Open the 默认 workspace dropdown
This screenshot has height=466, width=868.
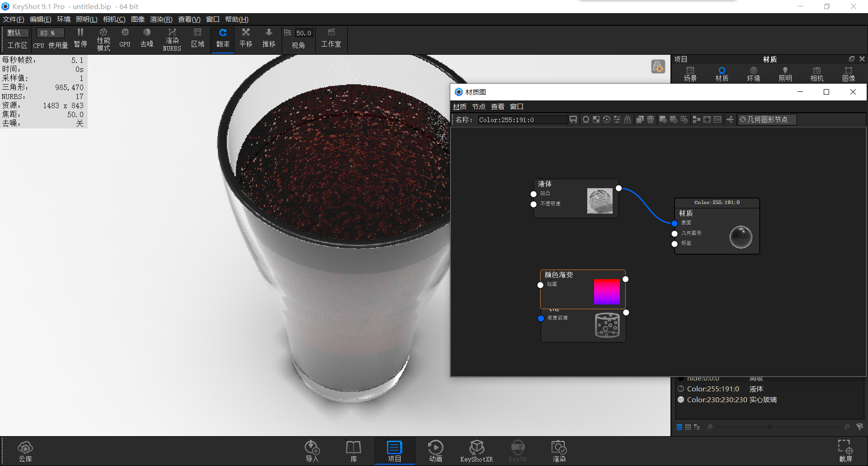click(x=17, y=32)
